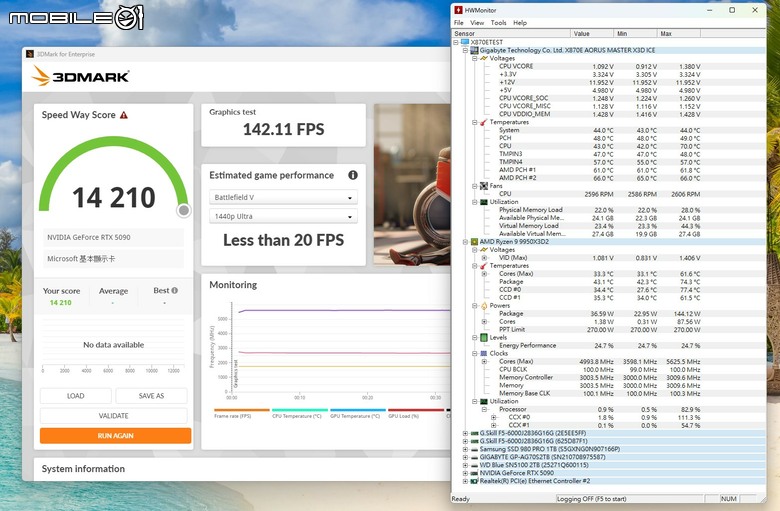Click the CPU Temperature legend color bar
This screenshot has height=511, width=780.
300,410
